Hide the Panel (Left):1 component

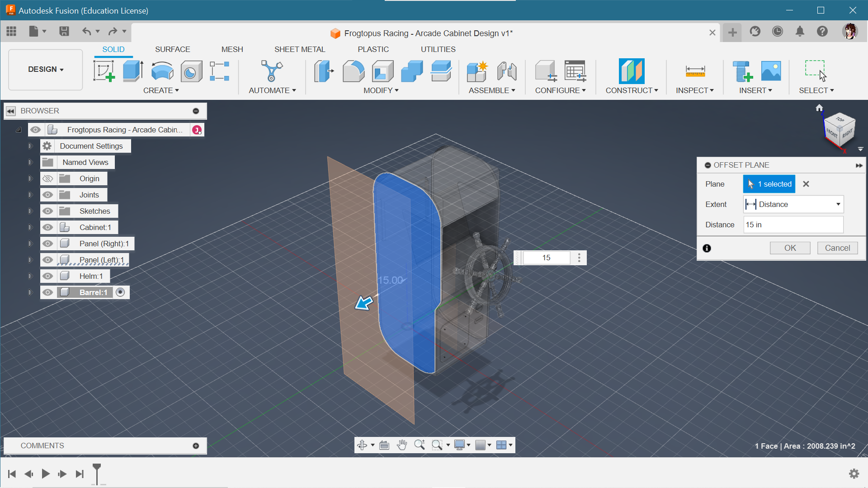click(x=47, y=260)
